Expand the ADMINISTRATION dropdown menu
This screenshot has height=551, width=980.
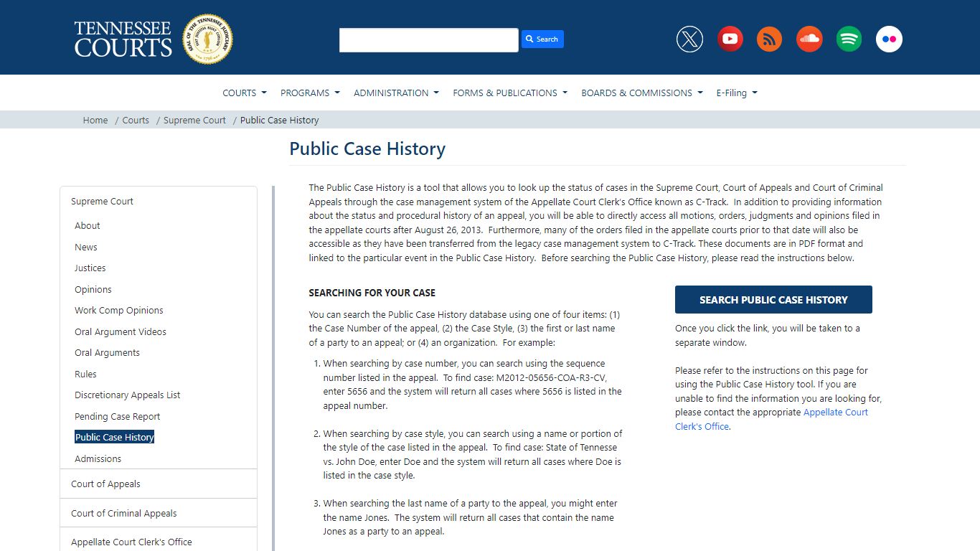point(396,93)
